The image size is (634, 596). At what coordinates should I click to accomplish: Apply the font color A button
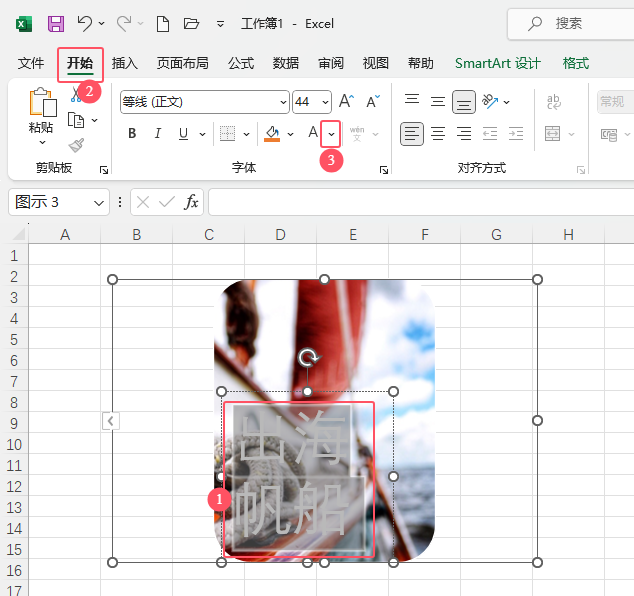313,133
